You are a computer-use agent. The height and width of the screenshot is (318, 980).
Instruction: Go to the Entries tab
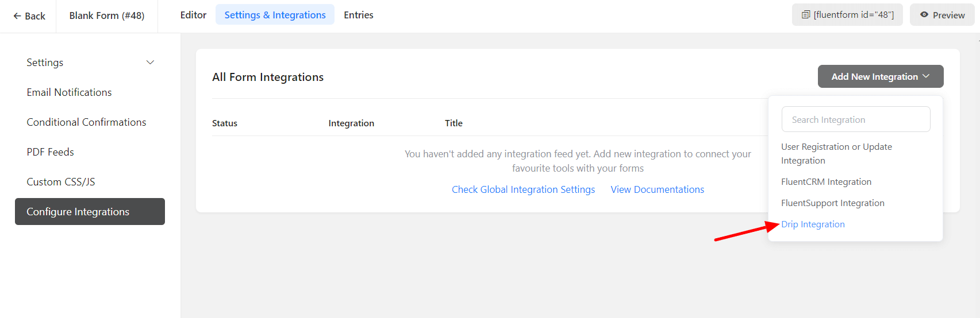click(358, 15)
